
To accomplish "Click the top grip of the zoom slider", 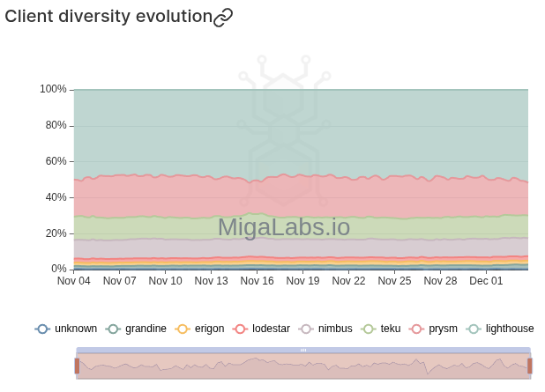I will (303, 350).
